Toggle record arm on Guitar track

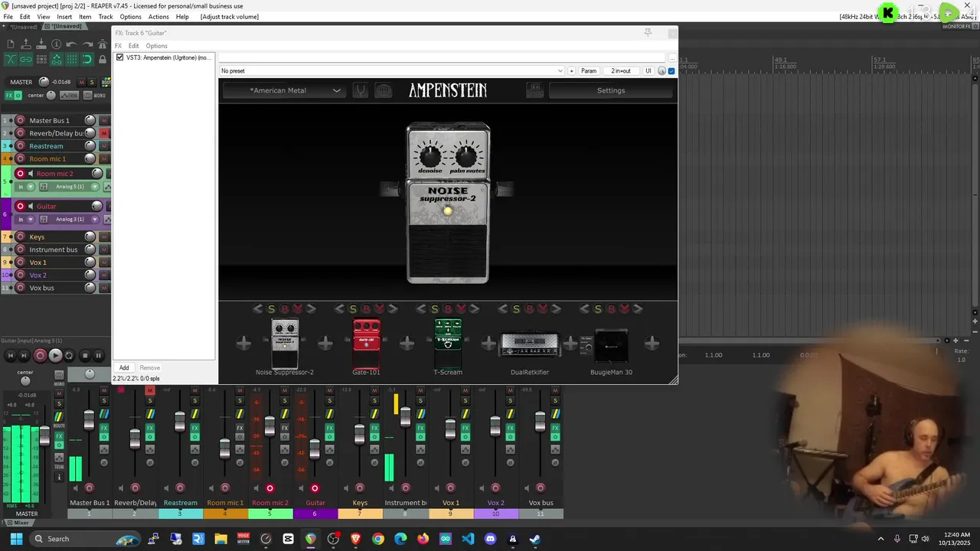pyautogui.click(x=21, y=206)
